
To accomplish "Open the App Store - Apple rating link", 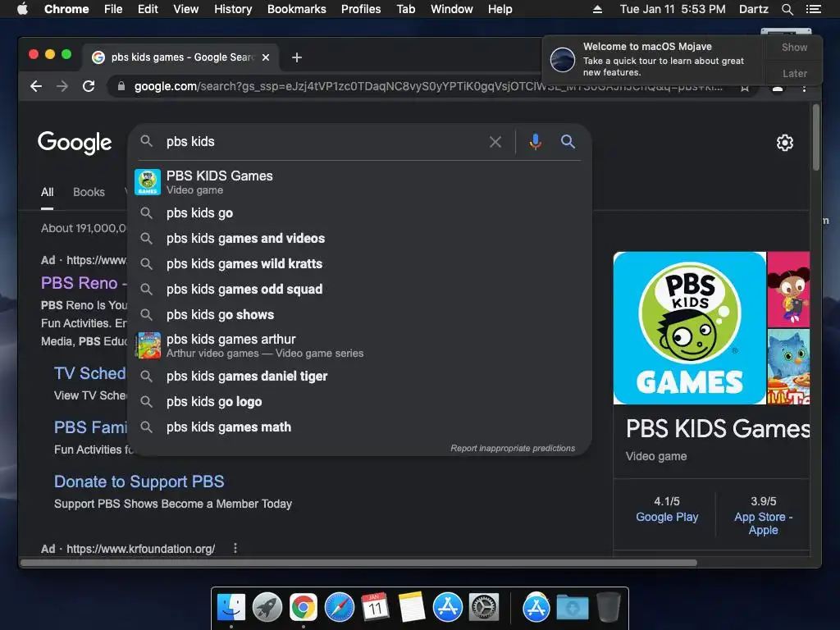I will pyautogui.click(x=764, y=523).
